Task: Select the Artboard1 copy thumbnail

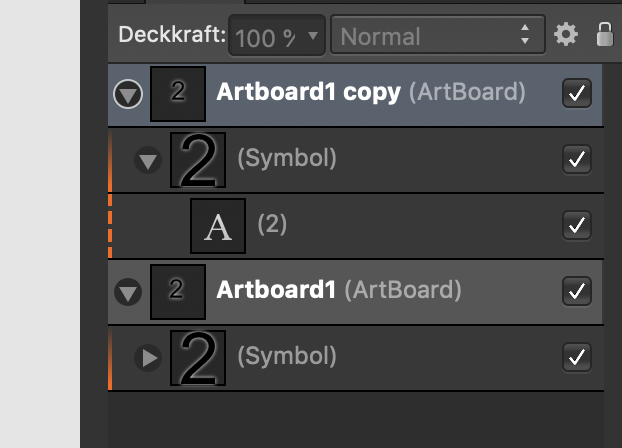Action: 178,94
